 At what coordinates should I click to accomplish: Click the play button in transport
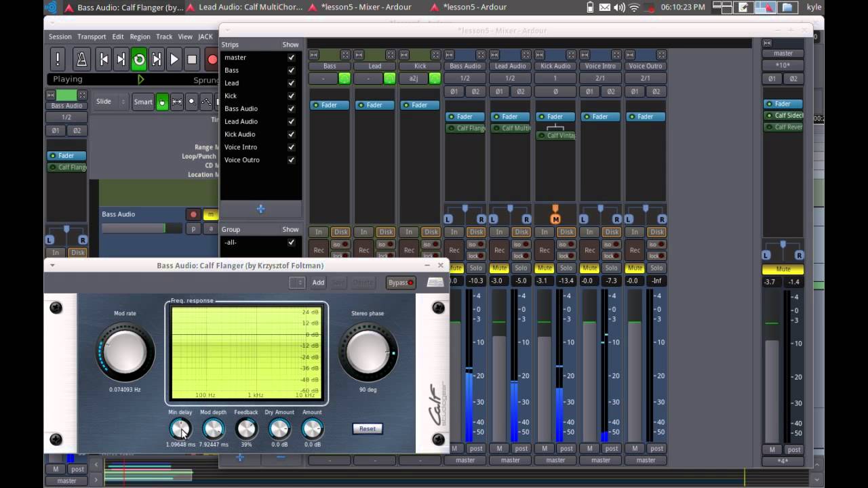tap(174, 60)
